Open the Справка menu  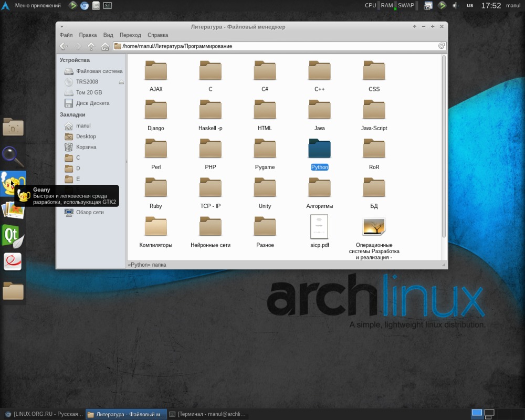pos(157,35)
